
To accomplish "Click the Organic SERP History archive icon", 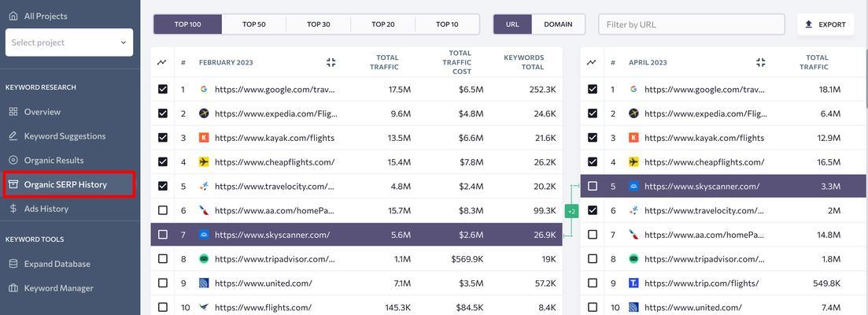I will pos(13,184).
